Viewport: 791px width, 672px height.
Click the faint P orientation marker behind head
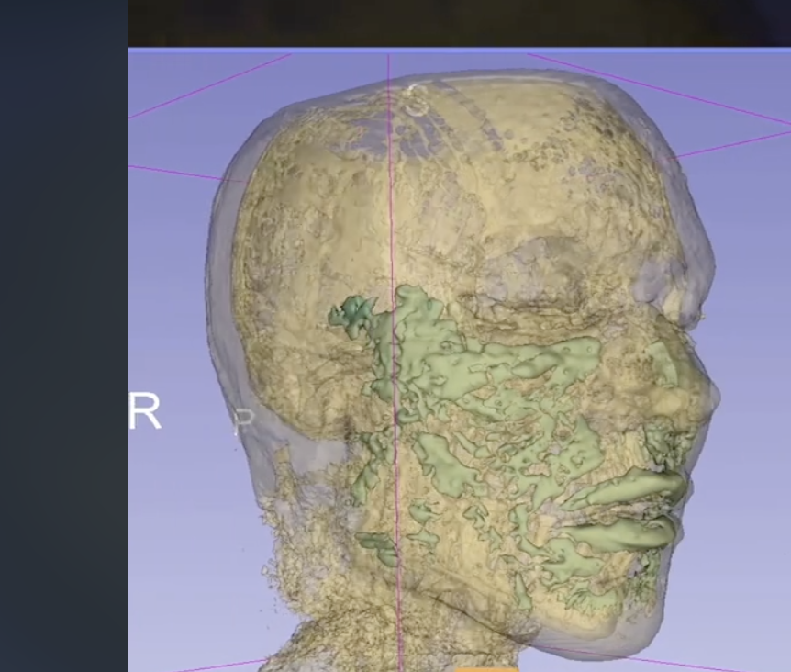coord(243,421)
